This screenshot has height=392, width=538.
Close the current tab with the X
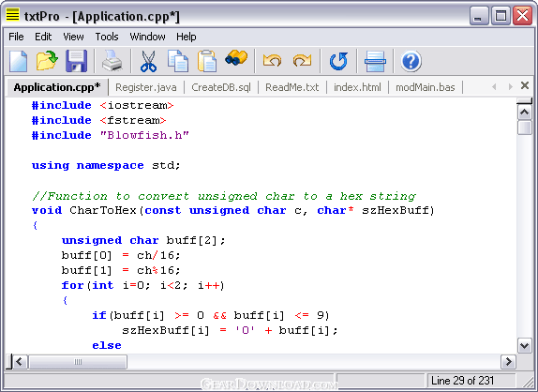pos(524,85)
